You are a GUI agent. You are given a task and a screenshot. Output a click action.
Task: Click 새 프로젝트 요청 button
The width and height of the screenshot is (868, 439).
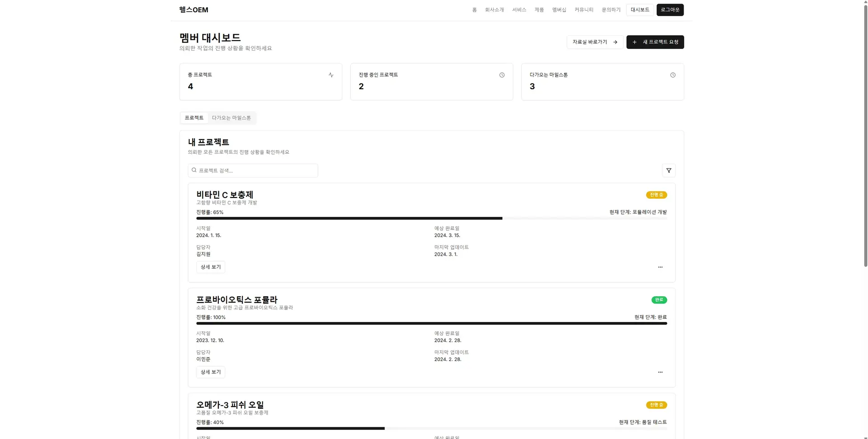click(655, 42)
